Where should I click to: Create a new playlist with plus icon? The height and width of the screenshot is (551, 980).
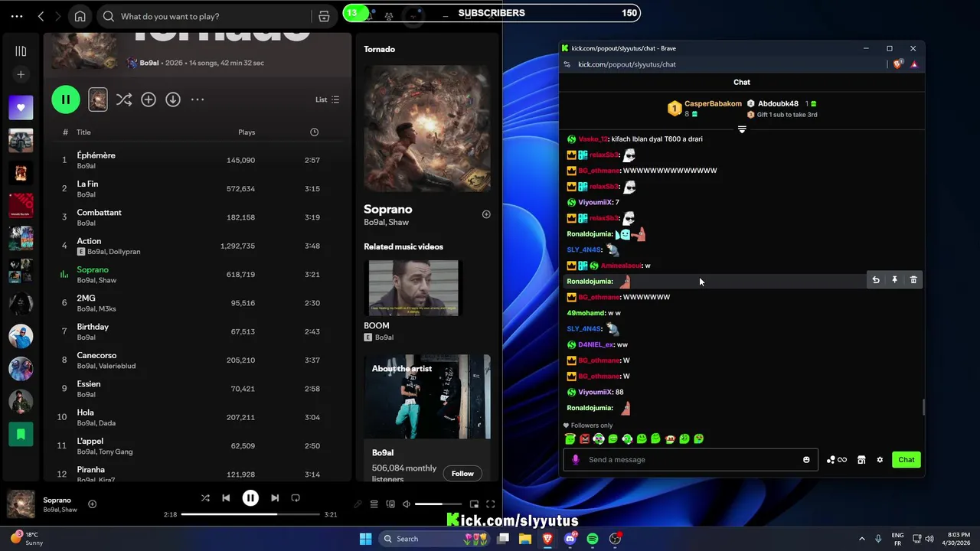21,74
